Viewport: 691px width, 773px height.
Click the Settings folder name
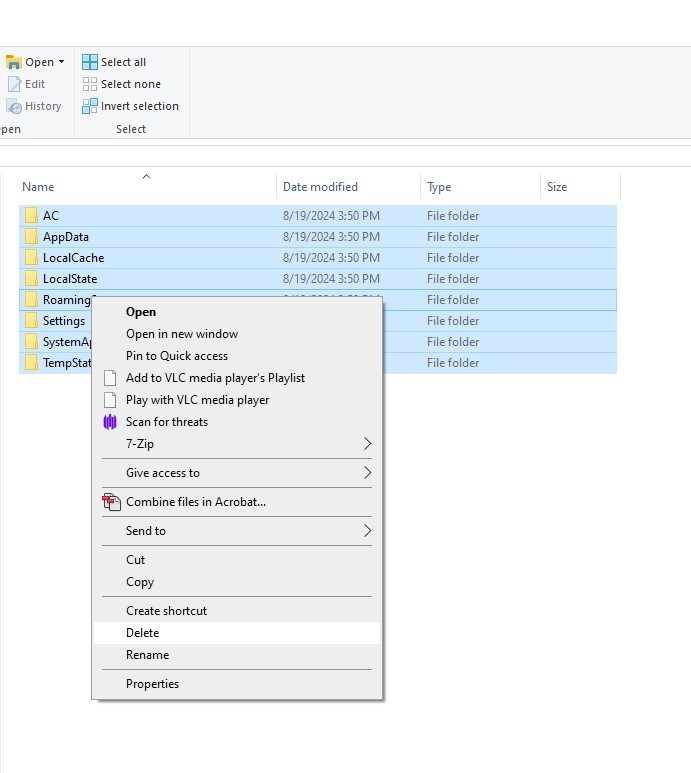(x=64, y=321)
